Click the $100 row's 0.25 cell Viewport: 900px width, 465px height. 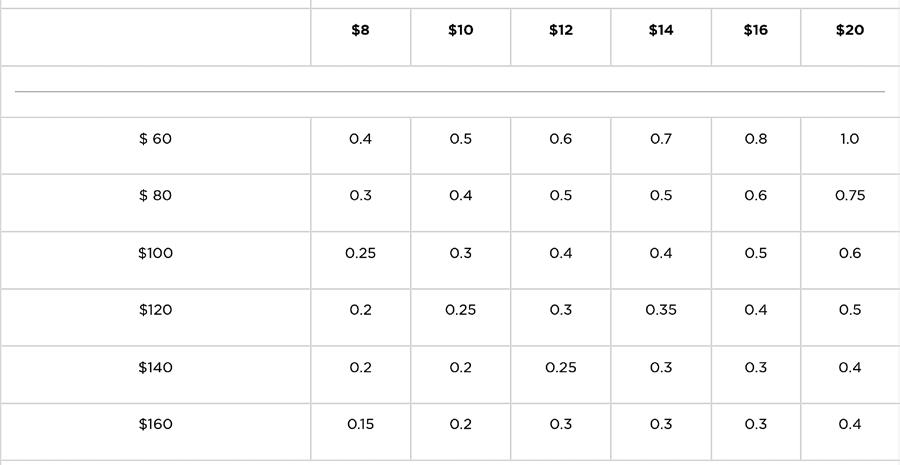pos(360,253)
